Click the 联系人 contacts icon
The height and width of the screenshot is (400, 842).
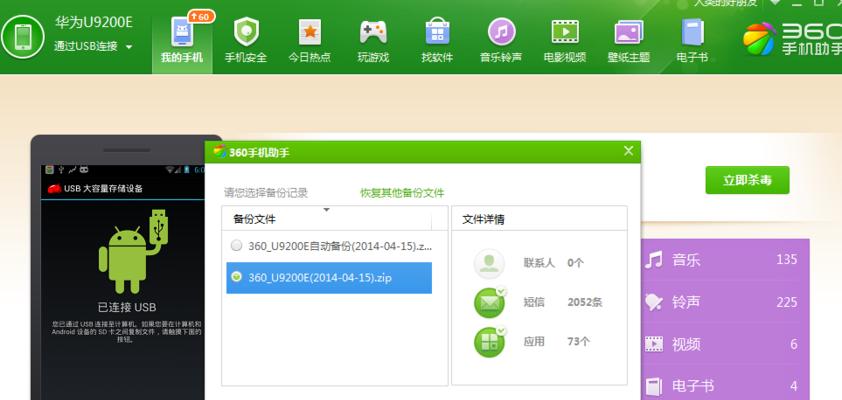tap(489, 263)
